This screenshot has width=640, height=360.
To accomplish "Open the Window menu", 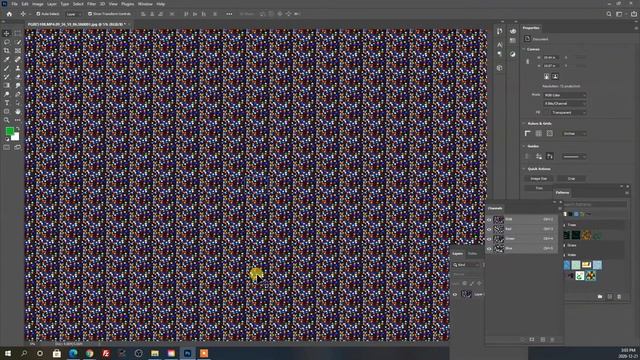I will [x=145, y=4].
